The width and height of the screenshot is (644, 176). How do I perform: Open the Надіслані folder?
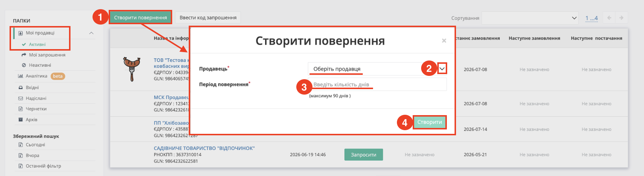click(36, 98)
